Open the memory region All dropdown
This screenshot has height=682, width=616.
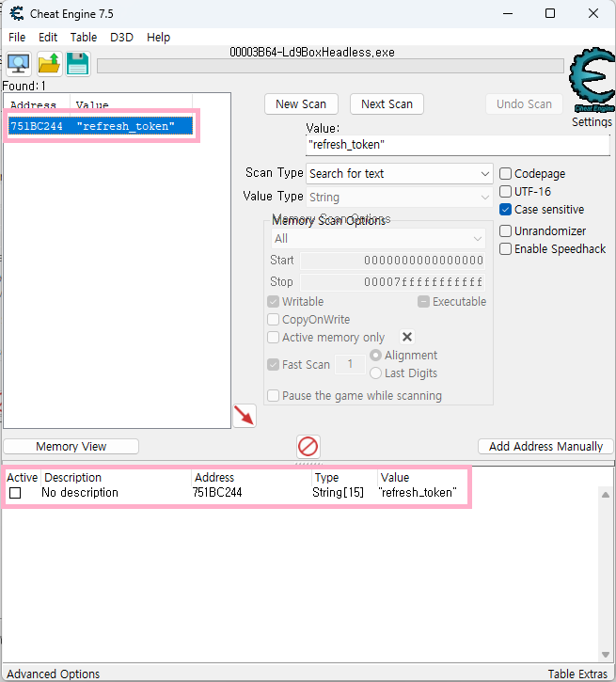coord(378,238)
